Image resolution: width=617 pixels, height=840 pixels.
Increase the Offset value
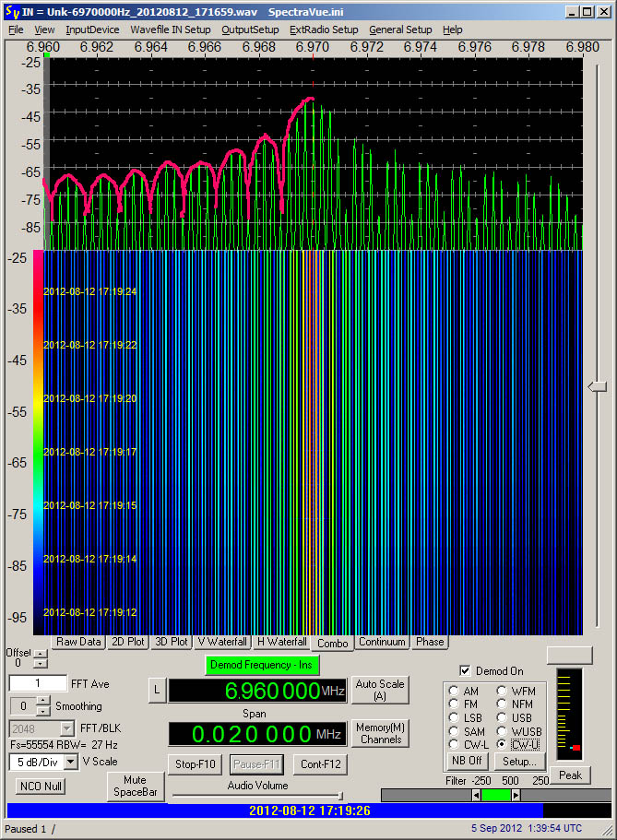pyautogui.click(x=41, y=654)
